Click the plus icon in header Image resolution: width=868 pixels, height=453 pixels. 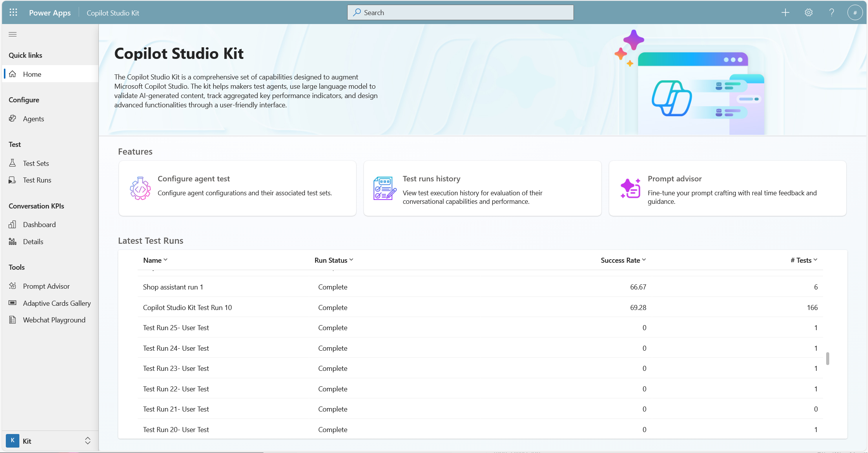785,12
